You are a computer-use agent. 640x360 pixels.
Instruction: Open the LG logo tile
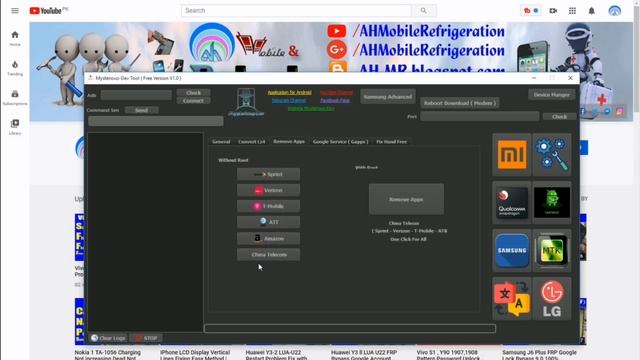tap(551, 299)
